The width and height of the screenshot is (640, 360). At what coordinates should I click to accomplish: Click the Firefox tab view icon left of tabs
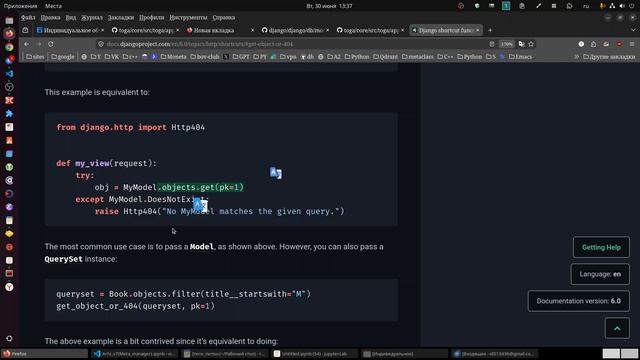click(x=25, y=30)
